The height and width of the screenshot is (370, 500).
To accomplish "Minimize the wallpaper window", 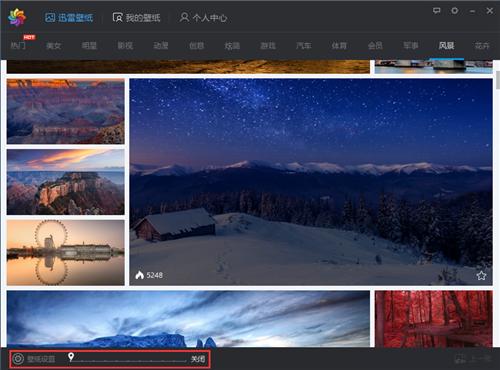I will point(472,11).
